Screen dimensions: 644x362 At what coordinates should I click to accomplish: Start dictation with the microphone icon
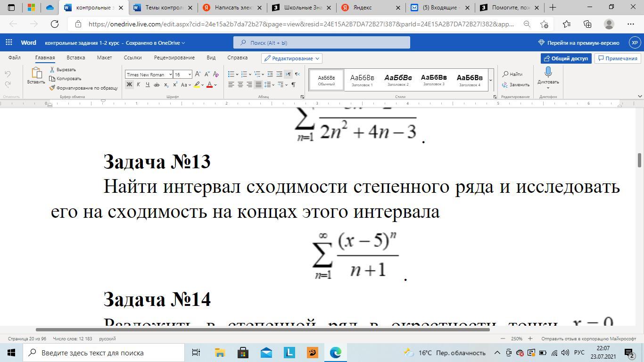tap(548, 72)
